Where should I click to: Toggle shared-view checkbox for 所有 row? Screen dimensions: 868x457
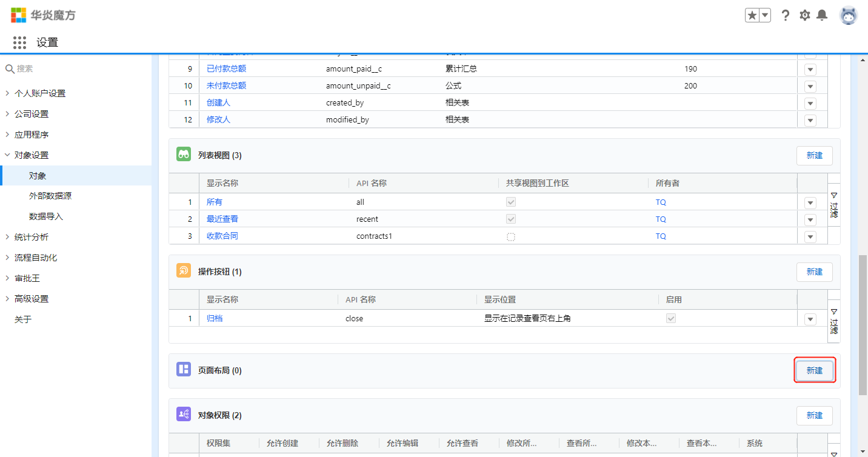511,202
